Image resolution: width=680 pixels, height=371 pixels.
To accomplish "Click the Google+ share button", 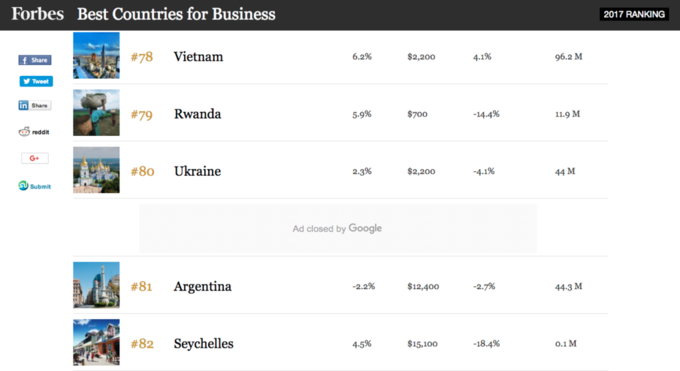I will click(x=35, y=158).
